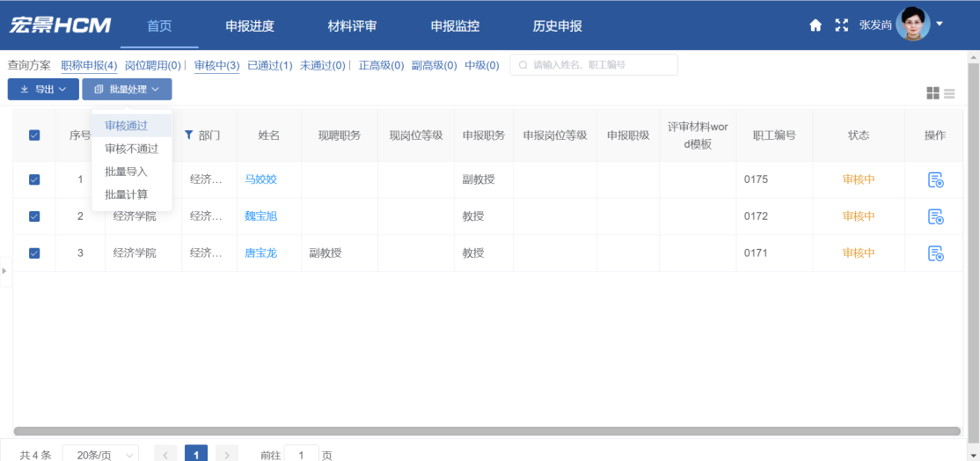The image size is (980, 461).
Task: Switch to card grid view icon
Action: click(932, 93)
